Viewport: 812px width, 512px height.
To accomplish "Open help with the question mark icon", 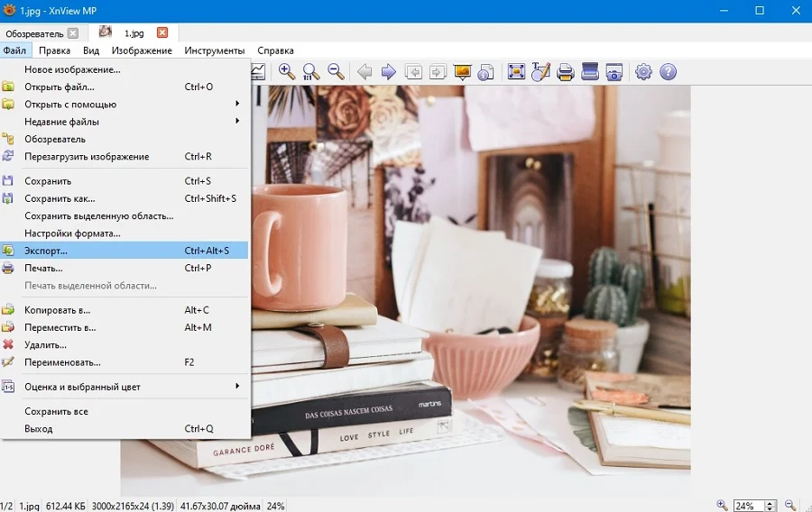I will [668, 71].
